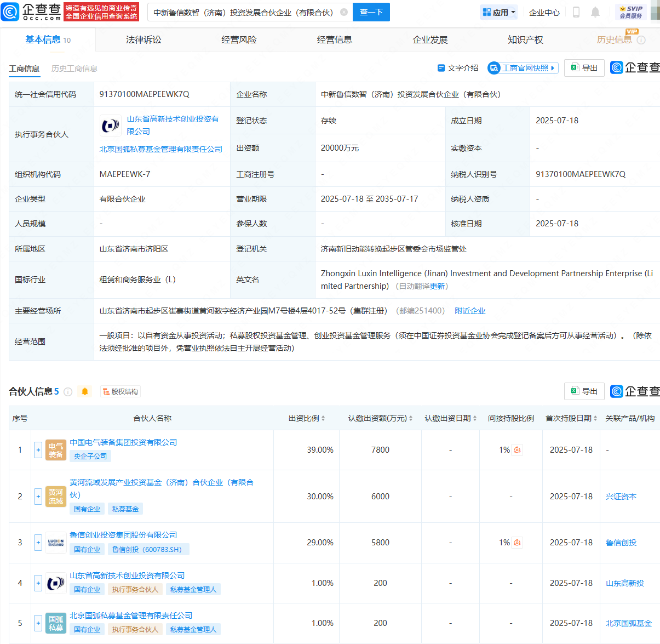Click Lucion logo in row 3
This screenshot has width=660, height=644.
coord(56,543)
